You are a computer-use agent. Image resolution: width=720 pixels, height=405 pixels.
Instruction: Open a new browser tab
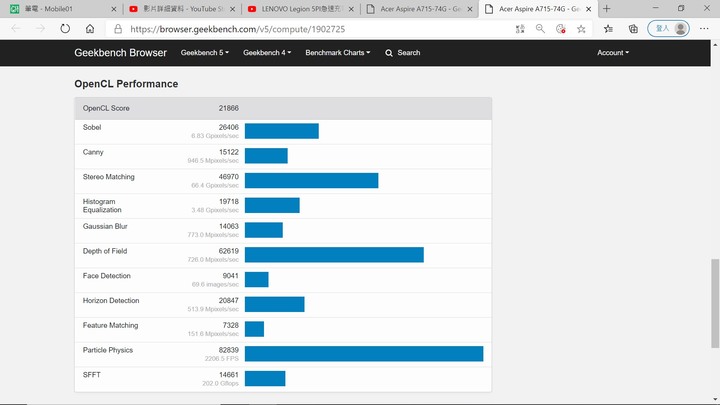tap(607, 8)
